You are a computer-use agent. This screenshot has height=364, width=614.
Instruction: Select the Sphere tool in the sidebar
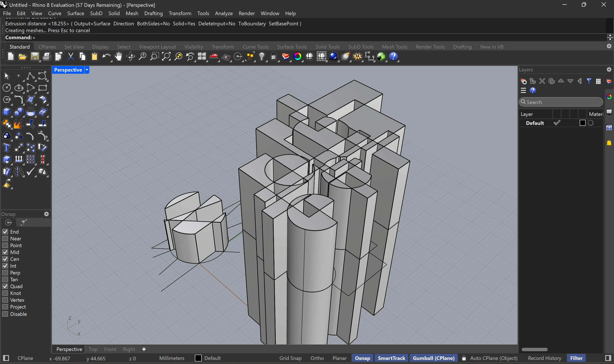pyautogui.click(x=19, y=112)
